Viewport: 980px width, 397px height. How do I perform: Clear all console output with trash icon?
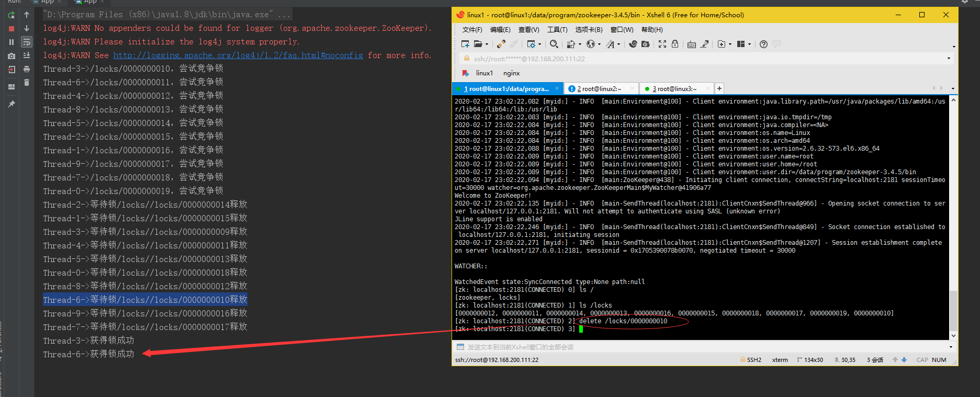27,83
